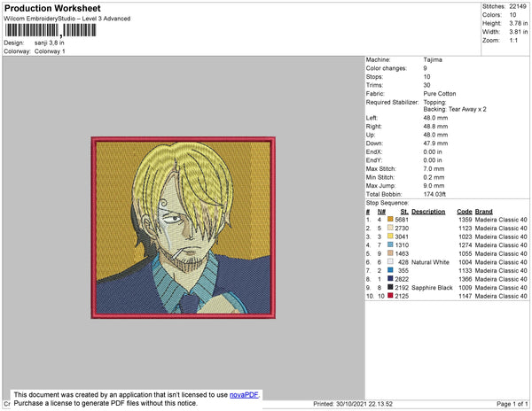532x411 pixels.
Task: Click the zoom value '1:1'
Action: coord(513,41)
